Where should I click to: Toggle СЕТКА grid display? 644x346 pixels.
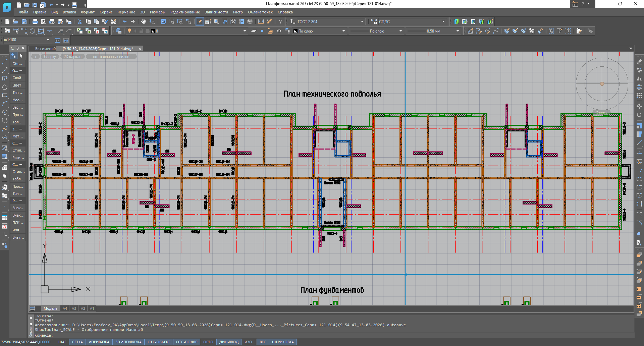(77, 342)
